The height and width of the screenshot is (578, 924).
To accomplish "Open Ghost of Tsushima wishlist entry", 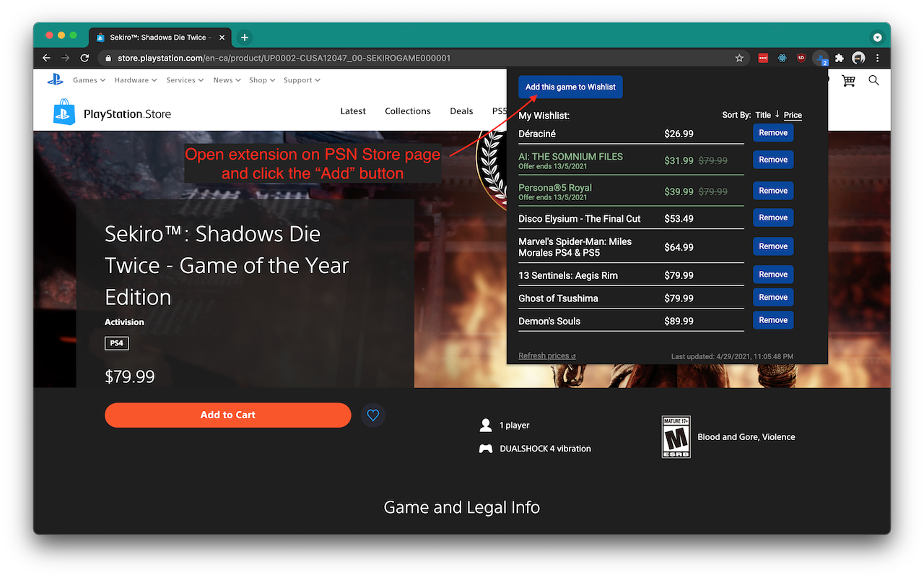I will pyautogui.click(x=558, y=298).
